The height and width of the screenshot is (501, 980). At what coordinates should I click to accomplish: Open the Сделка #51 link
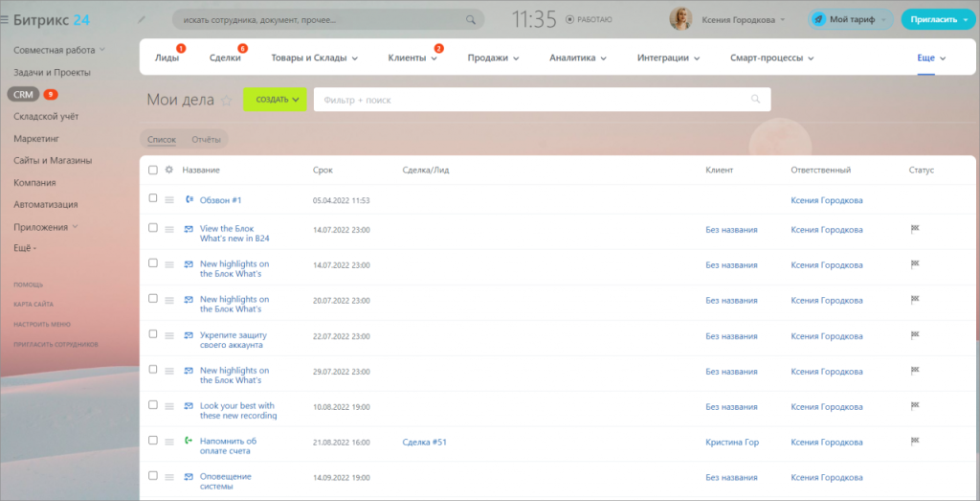(425, 442)
